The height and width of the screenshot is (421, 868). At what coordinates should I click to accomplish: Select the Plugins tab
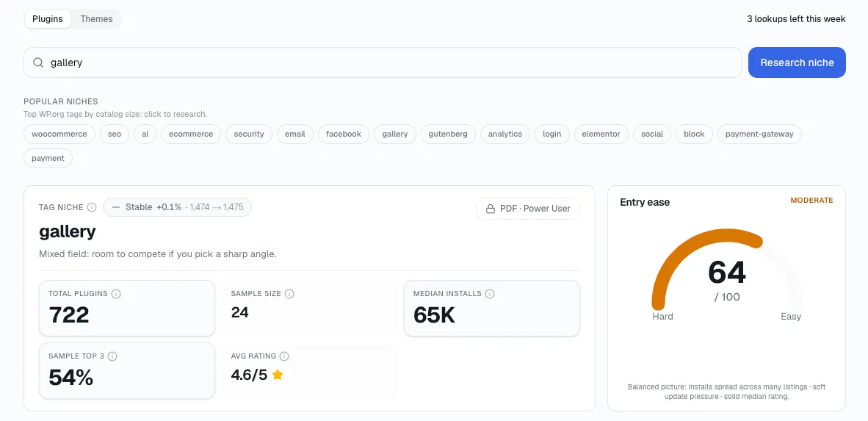pyautogui.click(x=48, y=19)
